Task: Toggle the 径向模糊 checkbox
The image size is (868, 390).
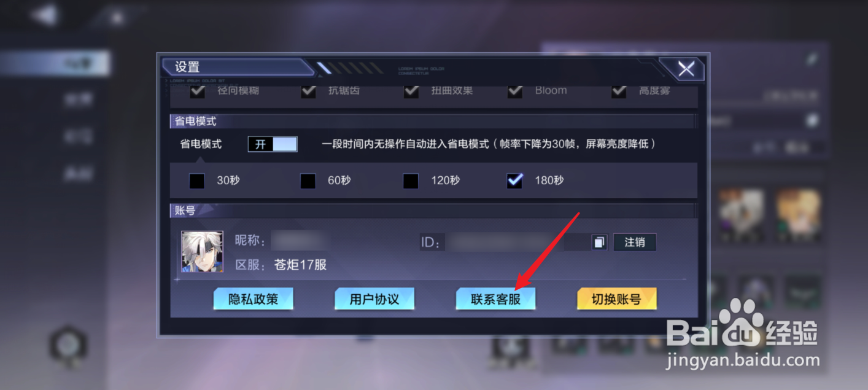Action: [x=197, y=91]
